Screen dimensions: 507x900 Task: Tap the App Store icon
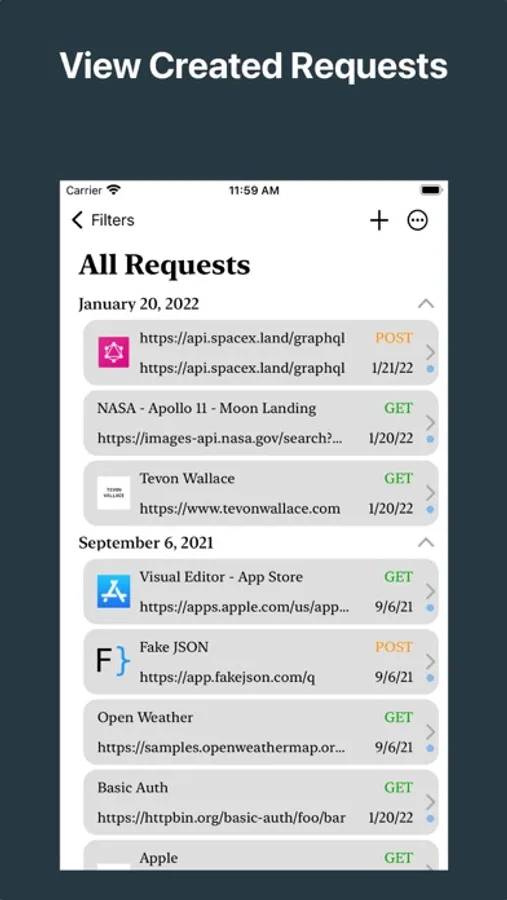[x=114, y=591]
